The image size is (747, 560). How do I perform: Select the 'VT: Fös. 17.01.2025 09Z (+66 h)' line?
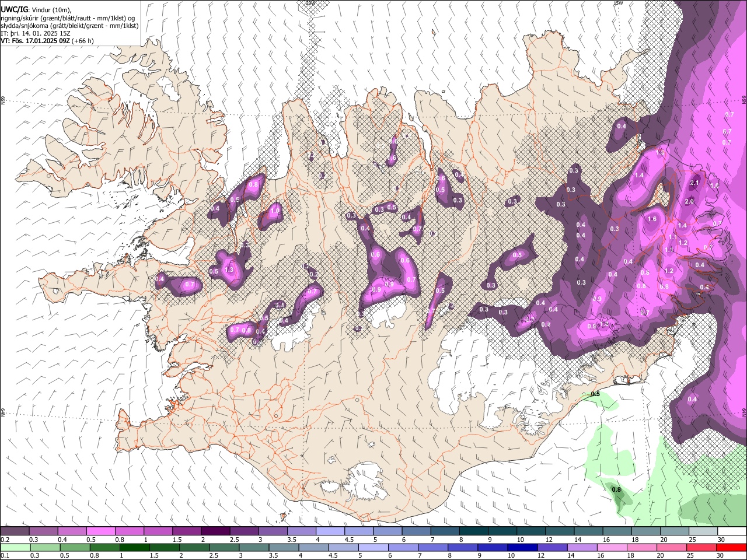point(47,41)
